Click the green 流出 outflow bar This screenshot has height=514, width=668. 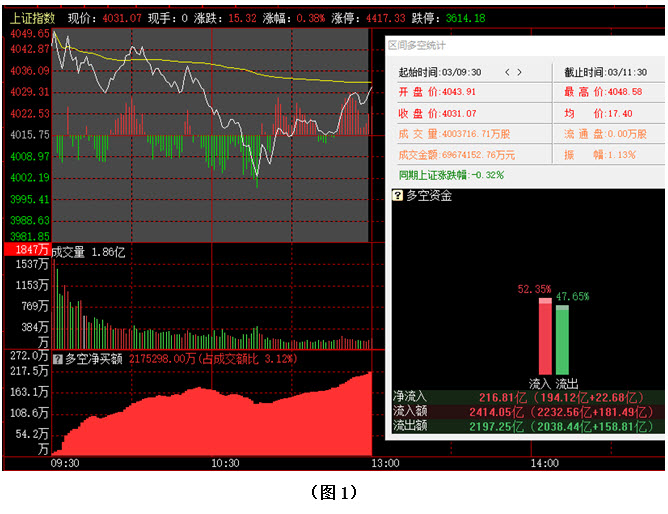[x=562, y=338]
